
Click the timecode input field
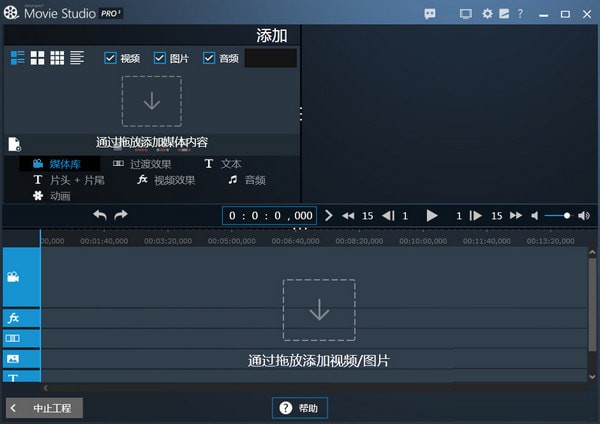point(270,215)
